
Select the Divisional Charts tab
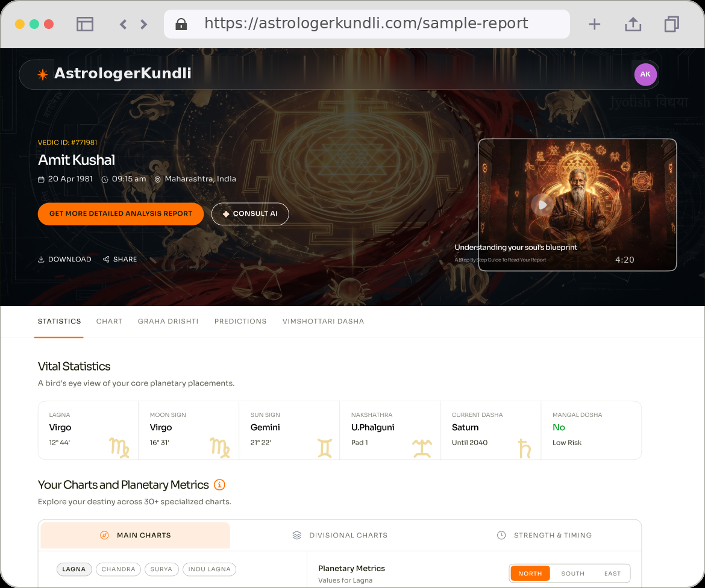click(x=340, y=536)
